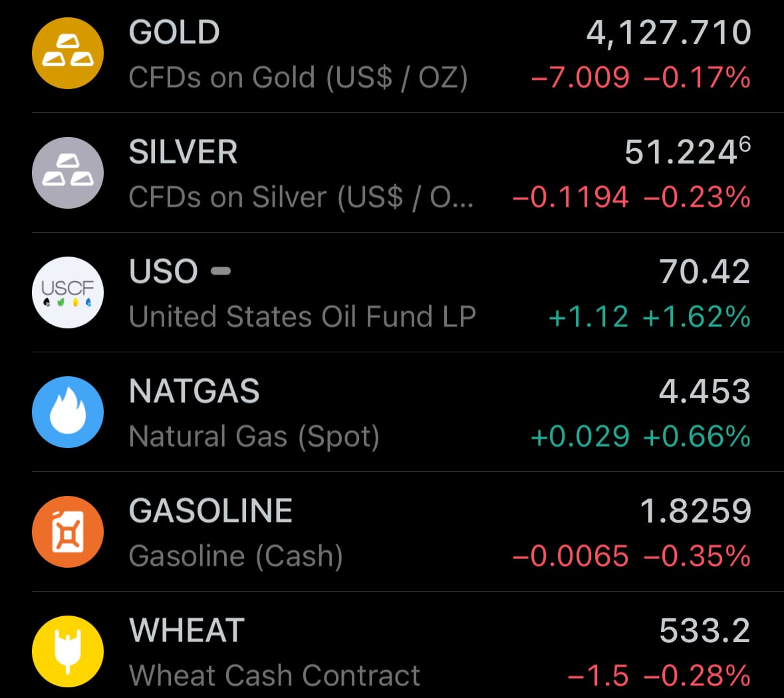Viewport: 784px width, 698px height.
Task: Select the USO ticker label
Action: point(164,272)
